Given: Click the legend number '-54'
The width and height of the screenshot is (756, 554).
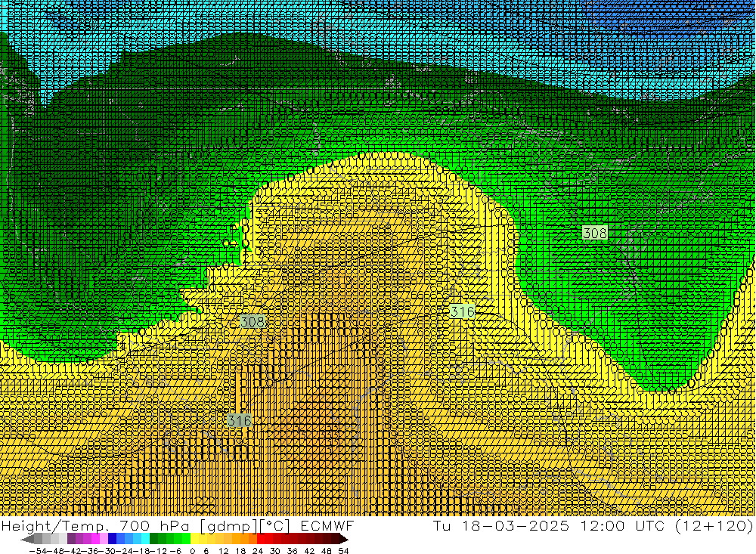Looking at the screenshot, I should [39, 551].
